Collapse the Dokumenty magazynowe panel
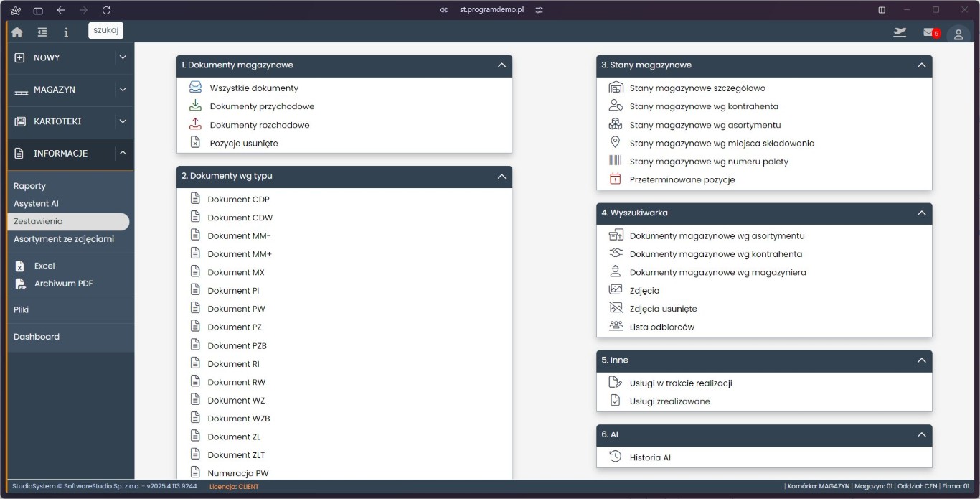Screen dimensions: 980x499 coord(501,65)
